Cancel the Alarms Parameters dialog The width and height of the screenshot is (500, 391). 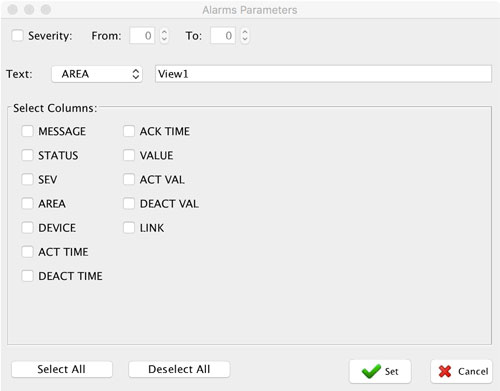click(x=461, y=371)
